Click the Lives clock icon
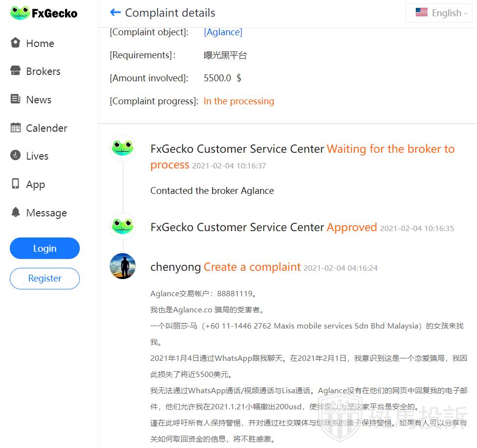The height and width of the screenshot is (448, 477). pos(16,156)
